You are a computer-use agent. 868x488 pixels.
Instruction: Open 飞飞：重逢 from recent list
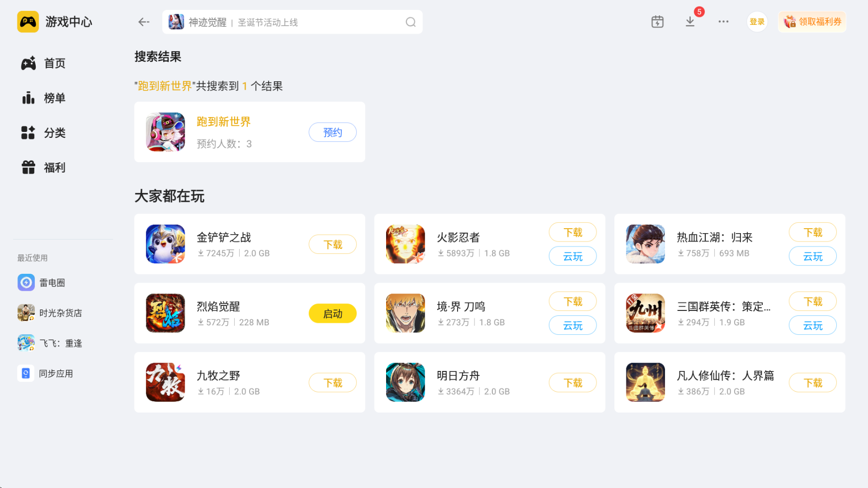coord(50,343)
